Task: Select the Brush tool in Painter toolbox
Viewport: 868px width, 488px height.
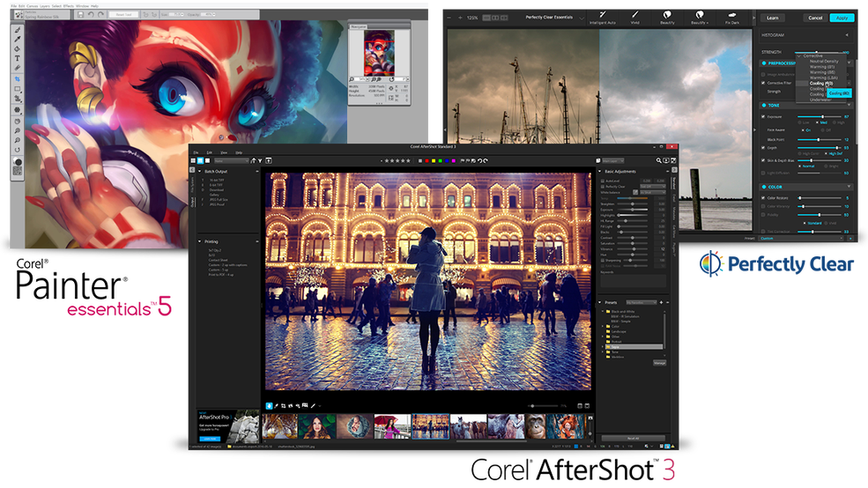Action: (17, 30)
